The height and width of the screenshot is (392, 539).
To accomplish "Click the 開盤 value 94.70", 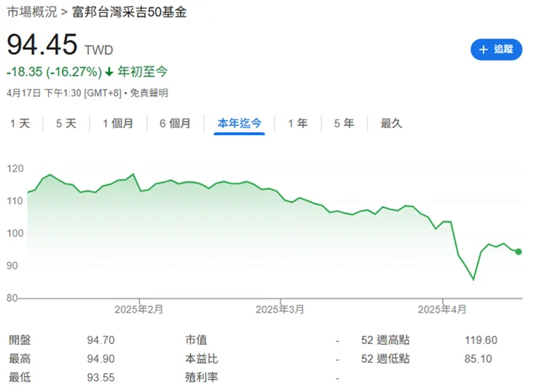I will tap(101, 340).
